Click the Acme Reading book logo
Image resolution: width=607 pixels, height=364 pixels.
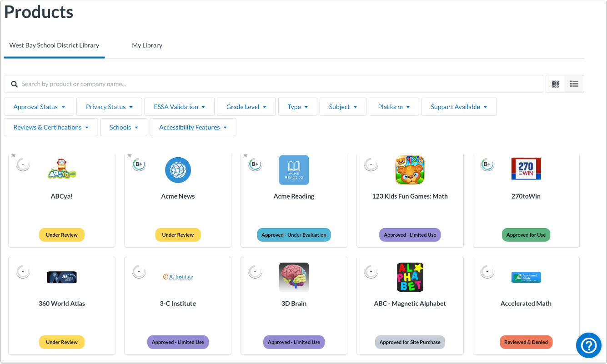tap(294, 170)
